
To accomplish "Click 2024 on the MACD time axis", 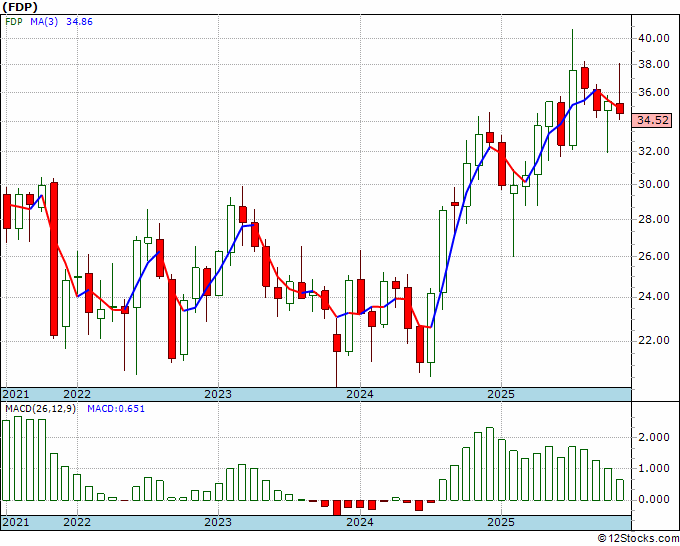I will 360,522.
